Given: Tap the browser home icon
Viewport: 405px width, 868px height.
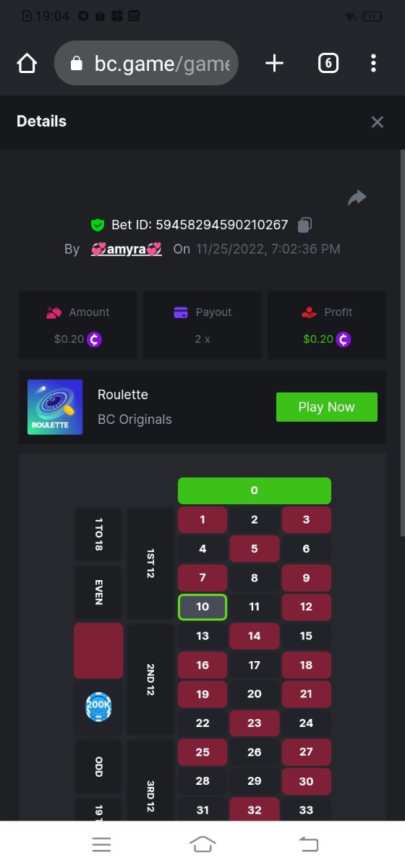Looking at the screenshot, I should pos(27,64).
